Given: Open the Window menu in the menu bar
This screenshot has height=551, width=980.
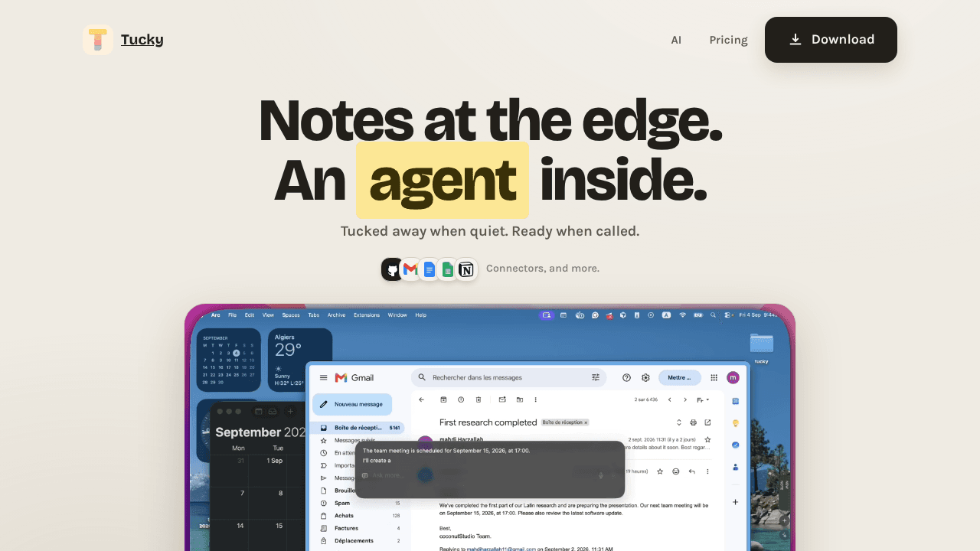Looking at the screenshot, I should 397,315.
